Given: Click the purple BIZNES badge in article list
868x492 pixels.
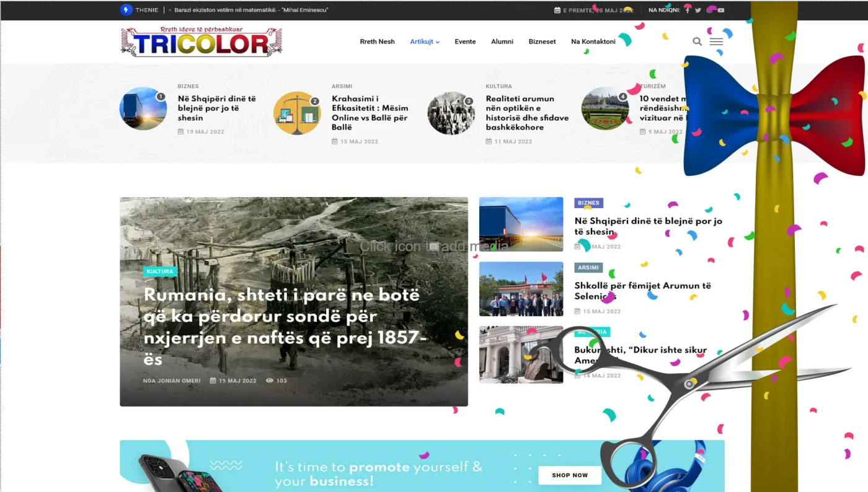Looking at the screenshot, I should click(588, 203).
